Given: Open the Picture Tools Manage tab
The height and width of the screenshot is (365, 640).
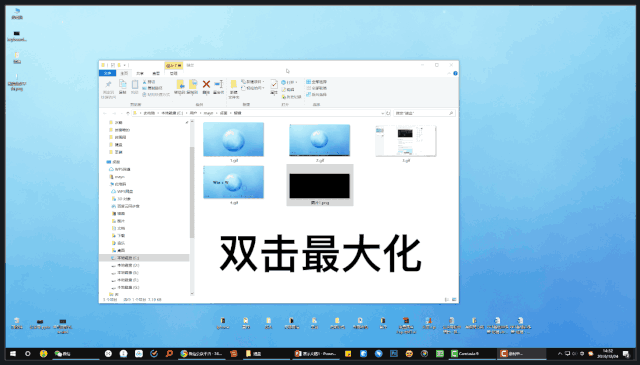Looking at the screenshot, I should click(173, 73).
